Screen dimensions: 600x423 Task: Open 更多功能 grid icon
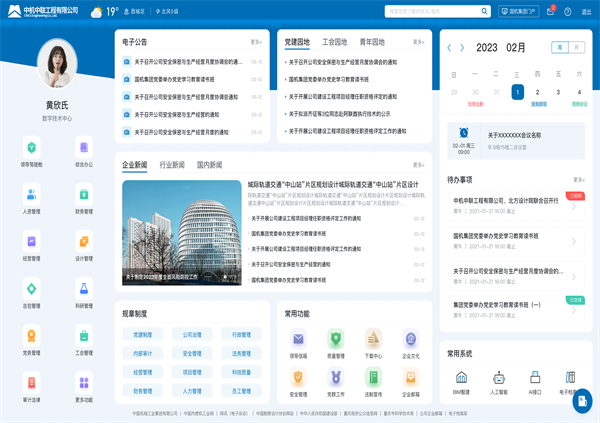84,383
